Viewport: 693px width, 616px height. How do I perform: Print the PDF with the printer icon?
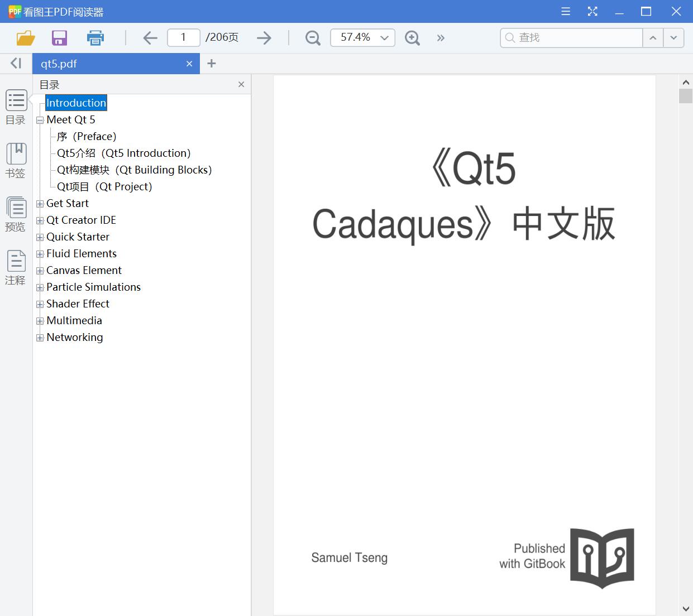click(x=95, y=37)
